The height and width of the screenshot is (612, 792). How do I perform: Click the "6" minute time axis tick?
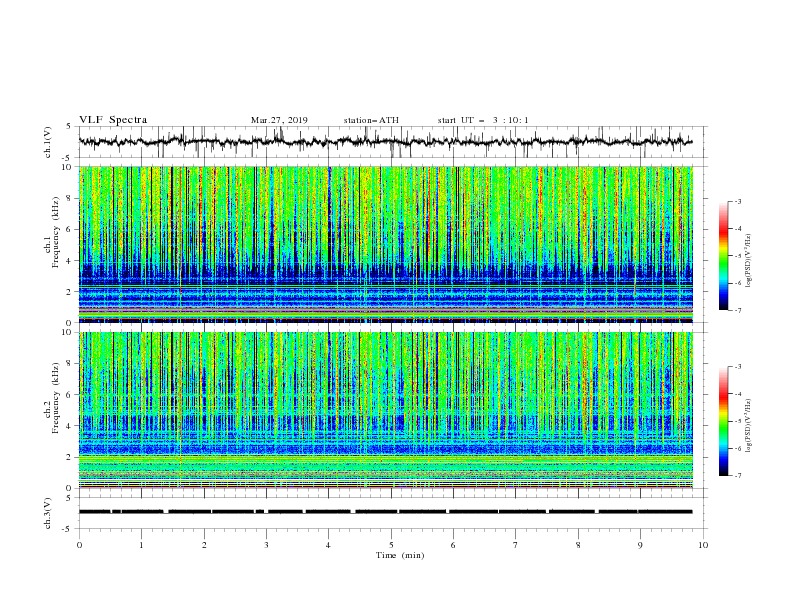click(453, 545)
